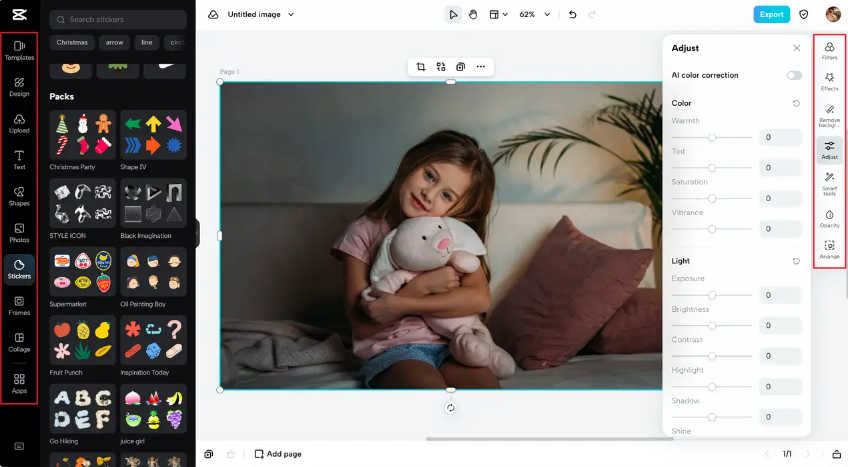Click the Tint value field
This screenshot has width=848, height=467.
(780, 168)
